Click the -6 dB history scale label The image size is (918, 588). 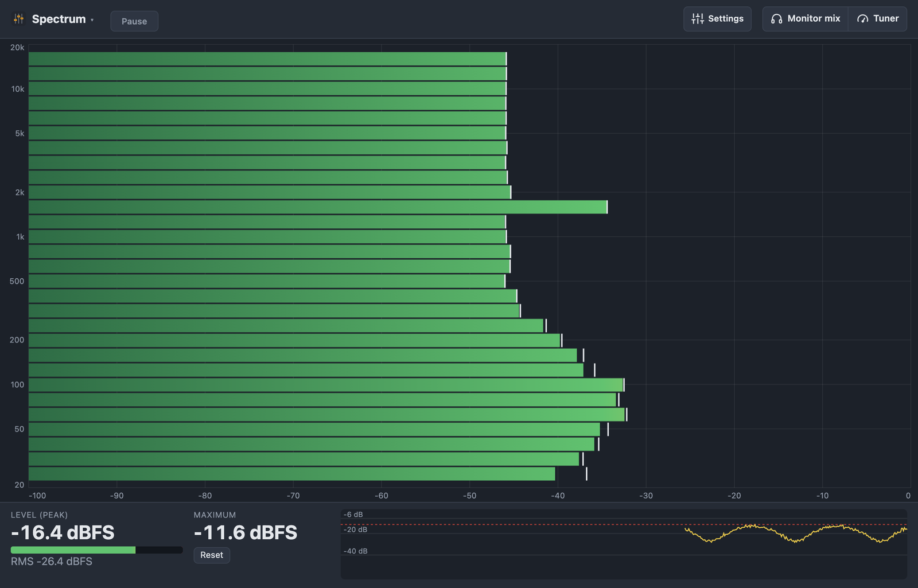(x=353, y=515)
